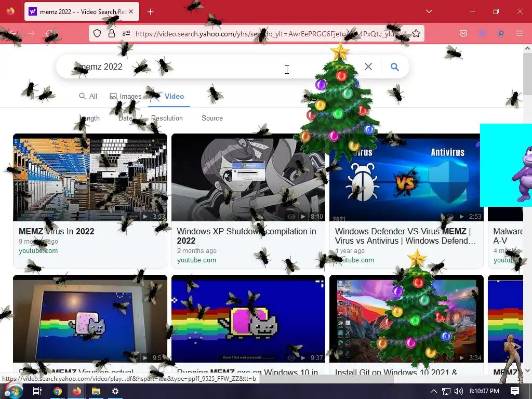The width and height of the screenshot is (532, 399).
Task: Click the page vertical scrollbar thumb
Action: [527, 74]
